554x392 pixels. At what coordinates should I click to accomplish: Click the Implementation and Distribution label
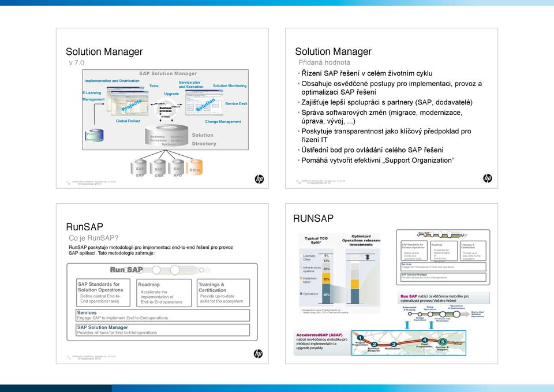(111, 81)
